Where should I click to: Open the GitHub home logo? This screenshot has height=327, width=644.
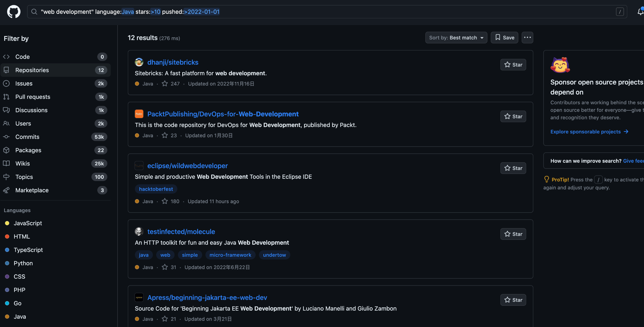click(14, 12)
